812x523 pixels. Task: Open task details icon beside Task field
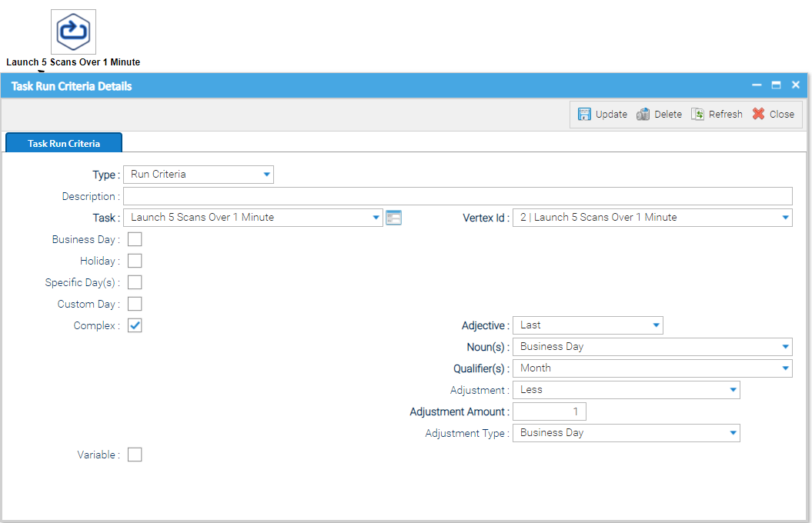click(394, 218)
